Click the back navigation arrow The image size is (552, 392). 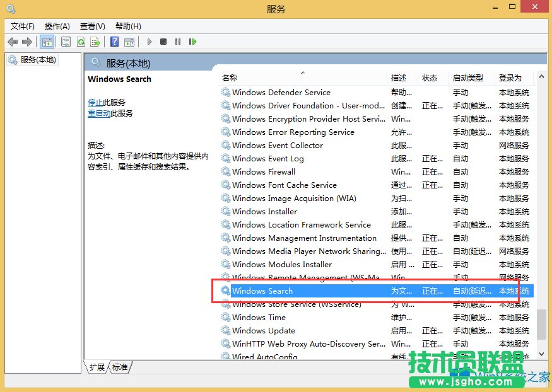click(x=13, y=42)
